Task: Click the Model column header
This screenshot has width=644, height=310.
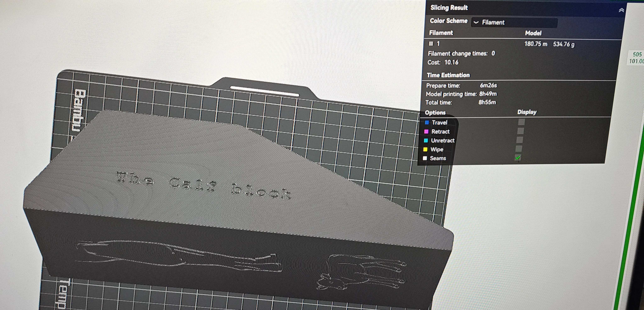Action: [533, 33]
